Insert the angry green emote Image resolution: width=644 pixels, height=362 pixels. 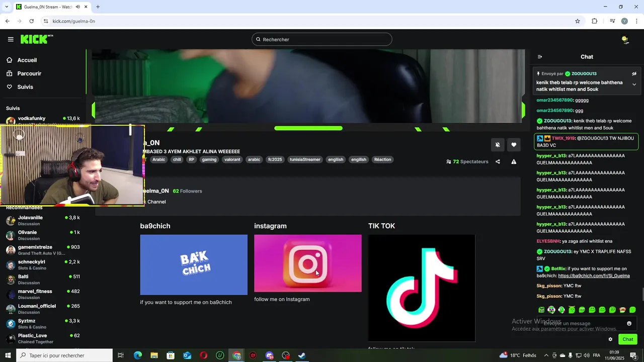(x=541, y=310)
